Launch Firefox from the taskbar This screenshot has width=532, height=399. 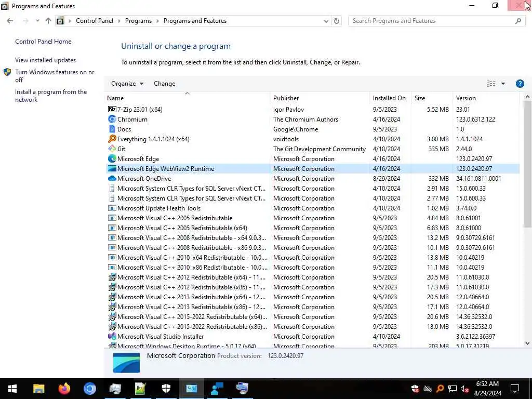(x=64, y=389)
